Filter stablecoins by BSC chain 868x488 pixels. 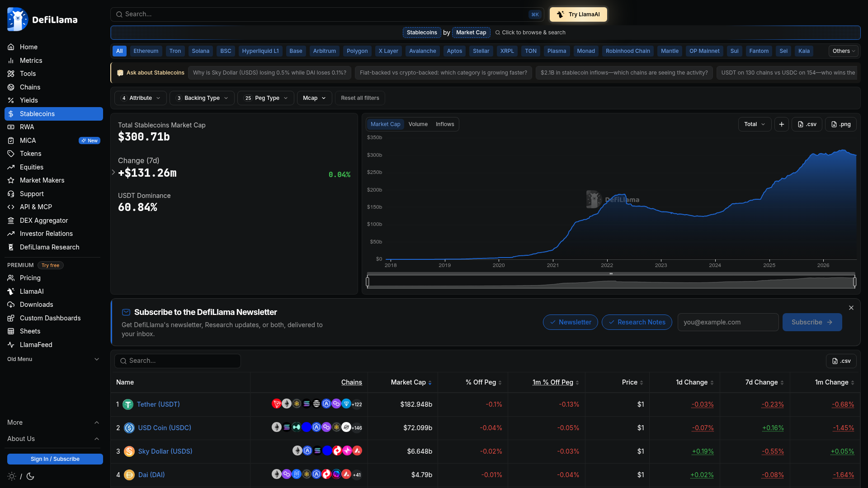coord(226,51)
